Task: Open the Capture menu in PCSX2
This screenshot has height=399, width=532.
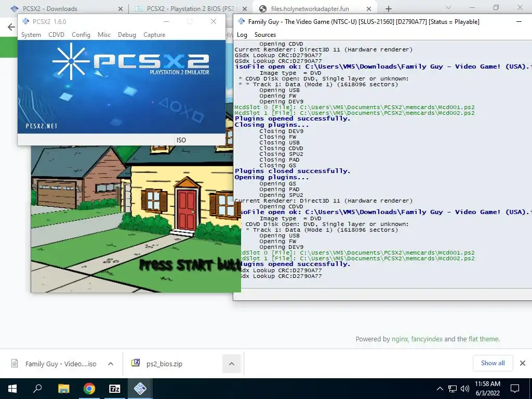Action: (x=154, y=35)
